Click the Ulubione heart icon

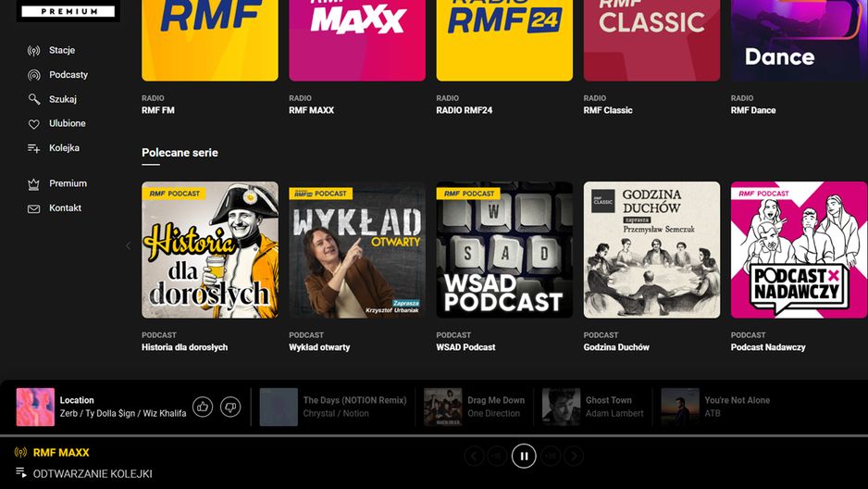[33, 124]
